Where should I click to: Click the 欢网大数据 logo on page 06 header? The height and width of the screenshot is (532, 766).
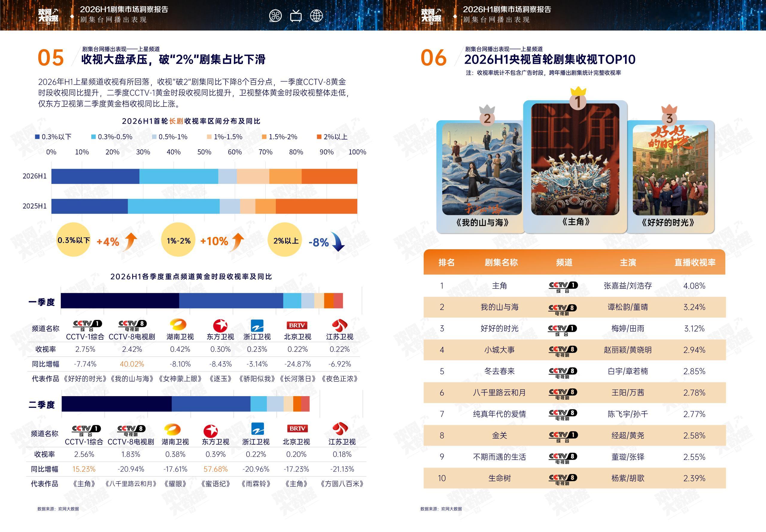(431, 16)
